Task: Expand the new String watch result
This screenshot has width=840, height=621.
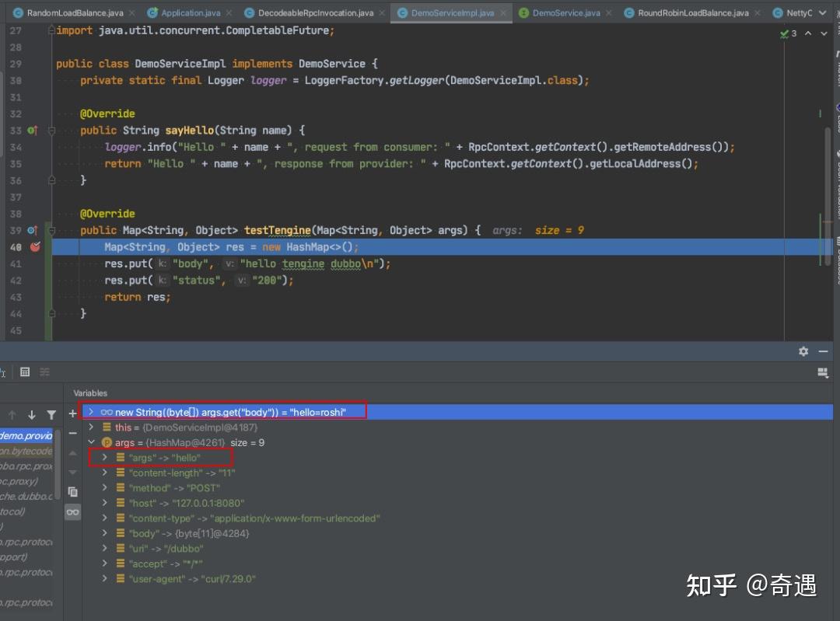Action: click(x=91, y=412)
